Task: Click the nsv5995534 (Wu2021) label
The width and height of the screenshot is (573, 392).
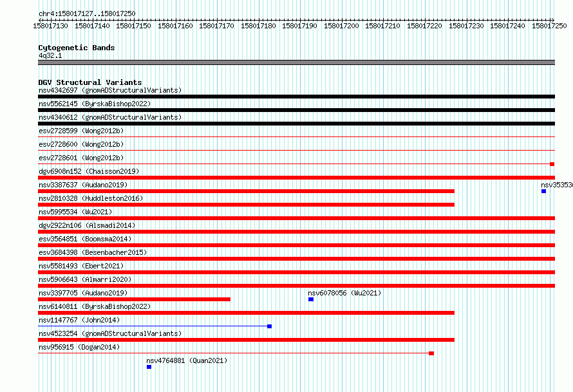Action: tap(75, 212)
